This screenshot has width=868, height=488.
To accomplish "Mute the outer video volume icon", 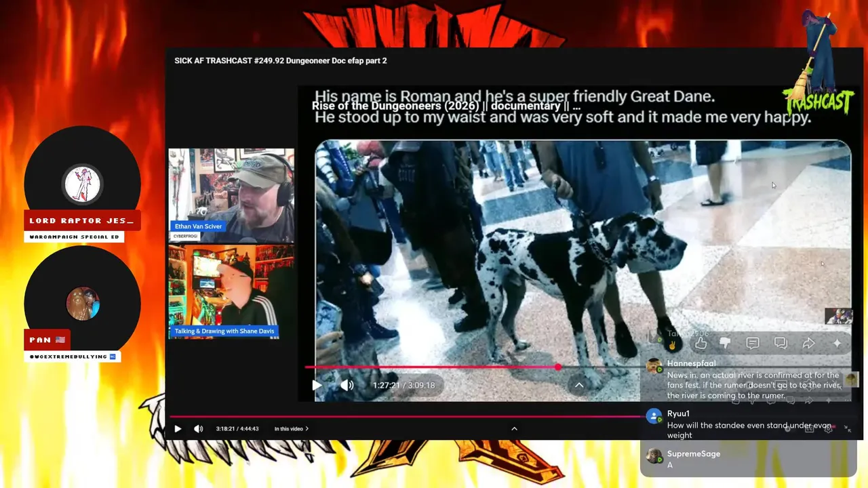I will (198, 428).
